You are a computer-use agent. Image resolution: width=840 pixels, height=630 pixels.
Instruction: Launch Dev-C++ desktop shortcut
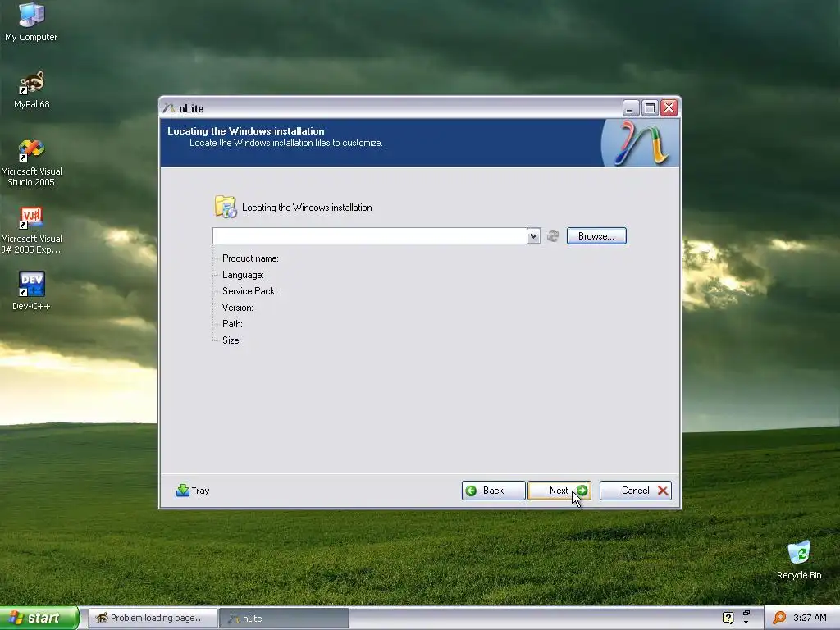coord(31,290)
